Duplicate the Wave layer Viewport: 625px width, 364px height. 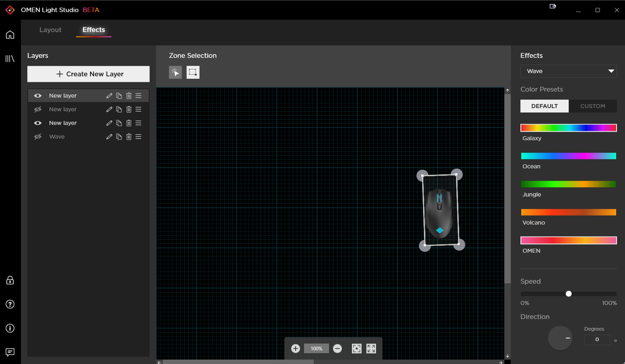[119, 137]
